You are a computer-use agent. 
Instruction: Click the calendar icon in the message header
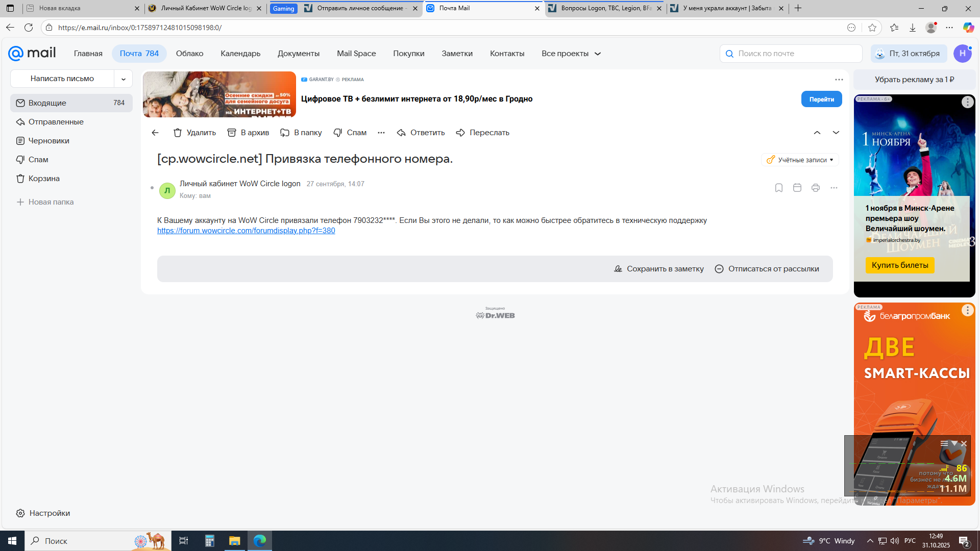point(797,188)
